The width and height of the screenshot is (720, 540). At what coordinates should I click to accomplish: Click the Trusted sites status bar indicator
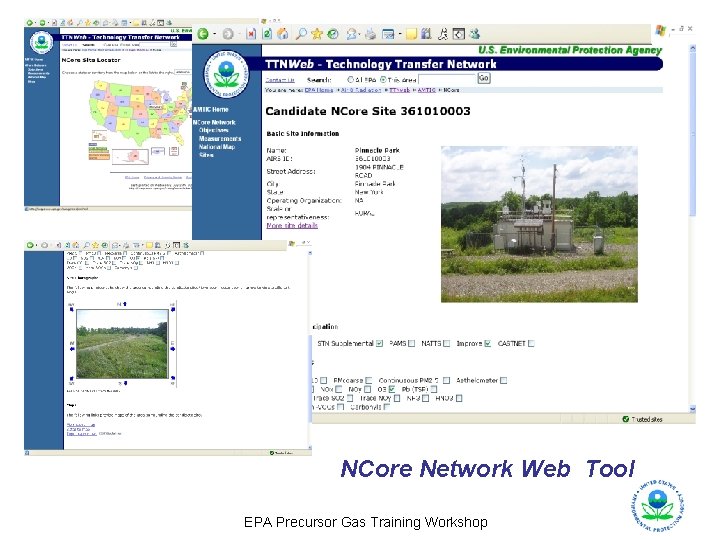point(642,419)
